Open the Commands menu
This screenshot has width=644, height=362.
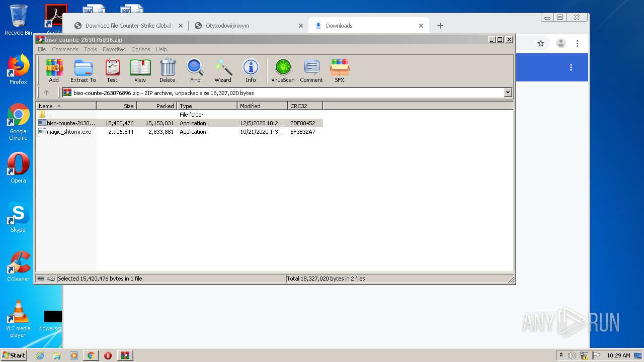point(65,49)
